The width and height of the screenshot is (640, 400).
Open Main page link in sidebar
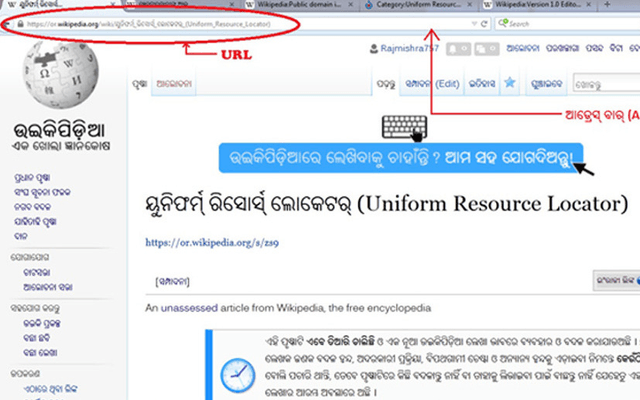point(32,178)
